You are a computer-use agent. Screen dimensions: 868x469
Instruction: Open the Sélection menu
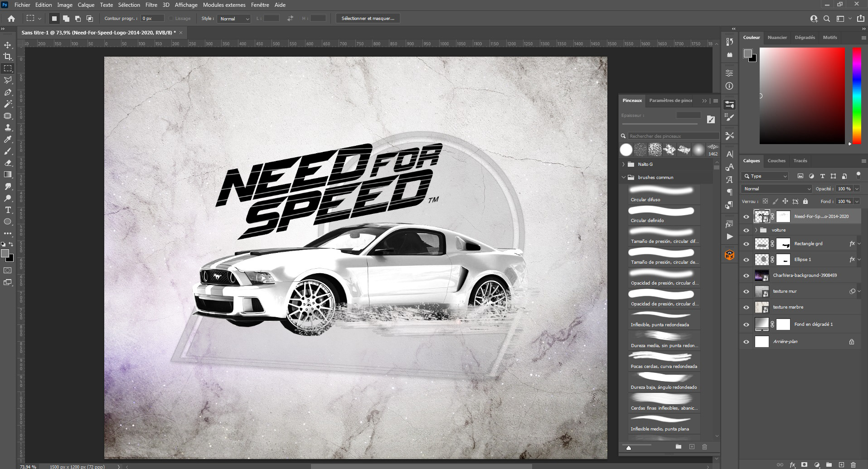tap(129, 5)
